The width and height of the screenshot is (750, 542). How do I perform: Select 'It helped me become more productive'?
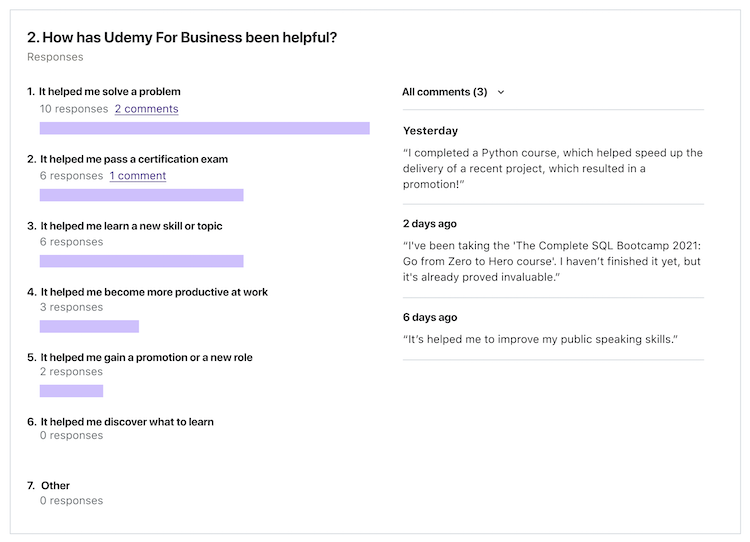pos(154,292)
